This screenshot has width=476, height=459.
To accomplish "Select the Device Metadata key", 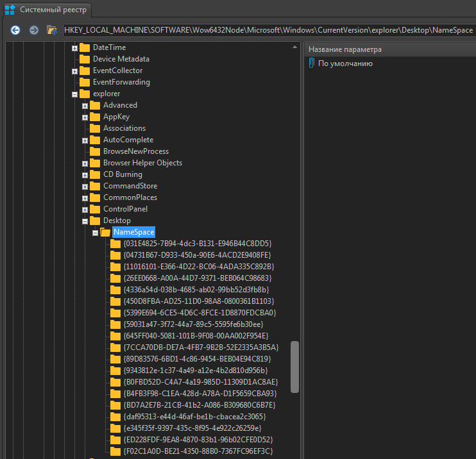I will pyautogui.click(x=121, y=59).
